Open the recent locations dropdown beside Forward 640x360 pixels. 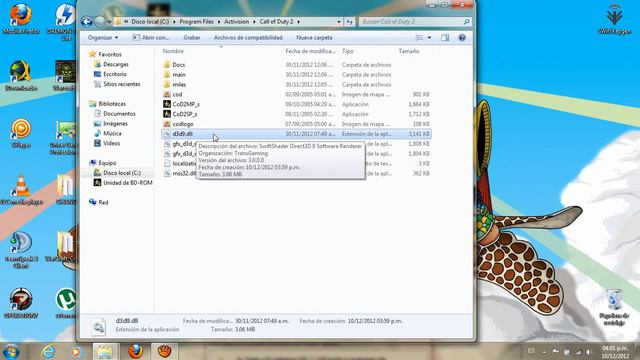click(x=109, y=22)
